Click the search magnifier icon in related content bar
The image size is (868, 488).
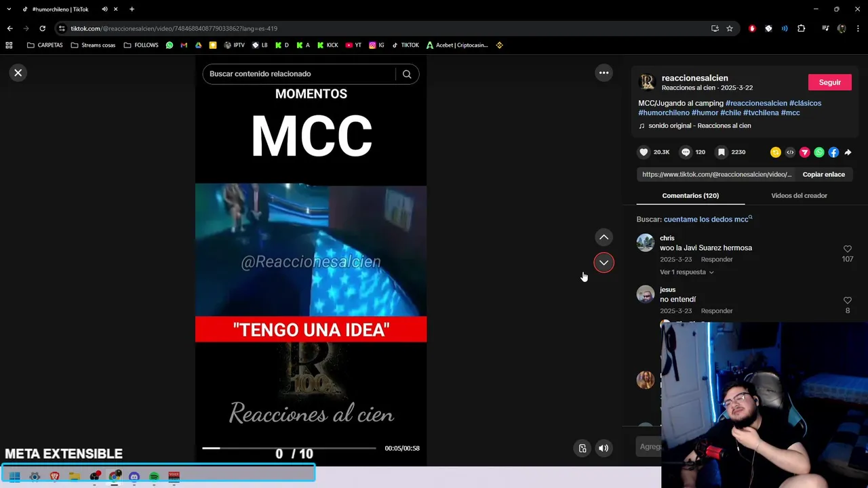[x=407, y=74]
